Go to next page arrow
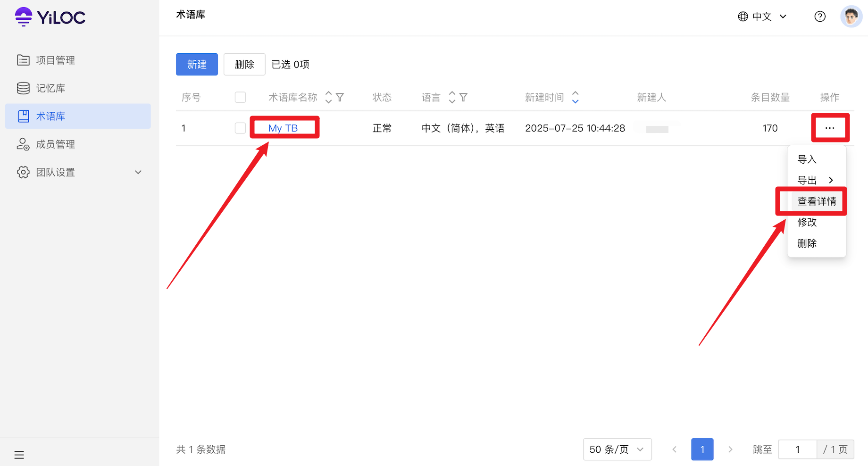Image resolution: width=868 pixels, height=466 pixels. click(x=730, y=449)
